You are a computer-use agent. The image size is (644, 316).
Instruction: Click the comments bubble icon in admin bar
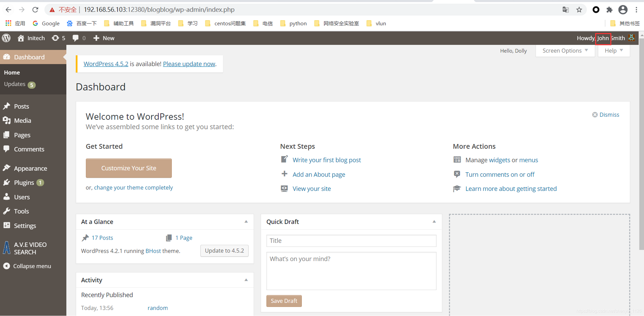pyautogui.click(x=76, y=38)
